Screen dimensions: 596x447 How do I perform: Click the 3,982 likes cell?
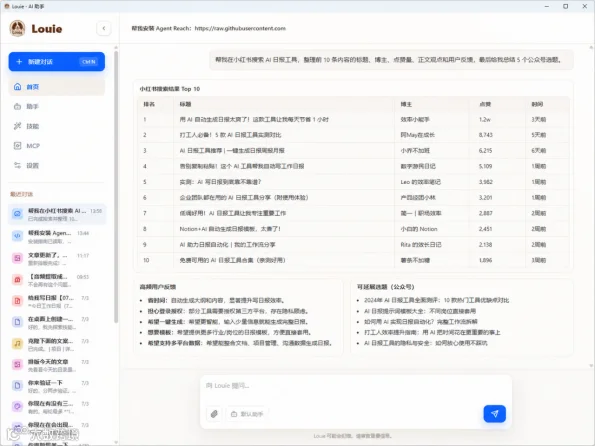486,182
